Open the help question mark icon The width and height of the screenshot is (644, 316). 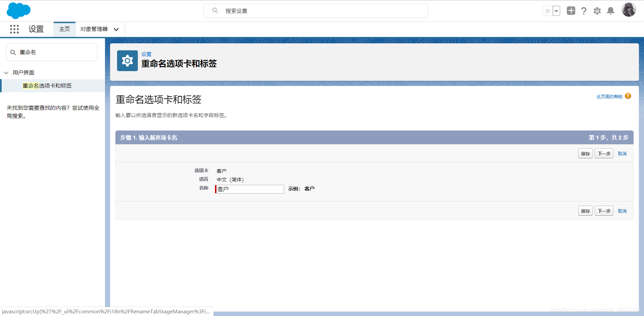click(584, 11)
